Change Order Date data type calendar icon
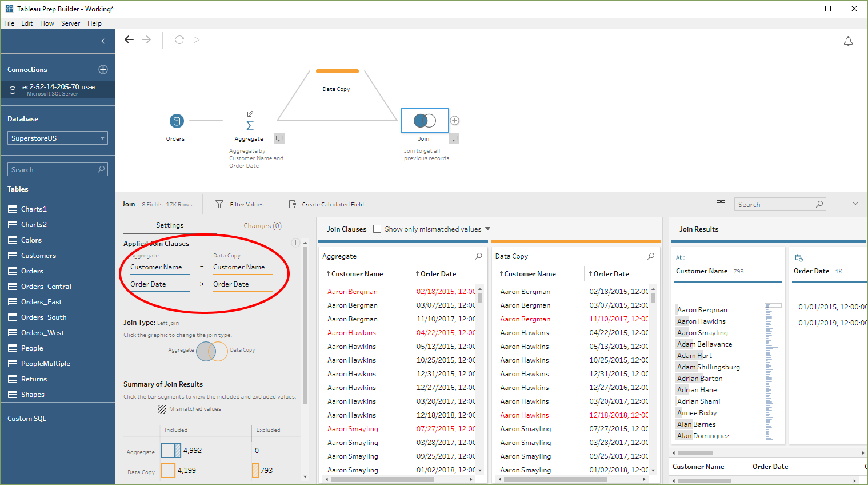Image resolution: width=868 pixels, height=485 pixels. click(799, 258)
